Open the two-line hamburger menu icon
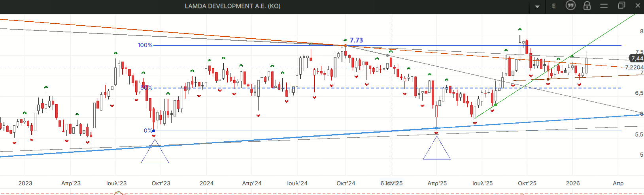The height and width of the screenshot is (195, 644). (x=604, y=6)
